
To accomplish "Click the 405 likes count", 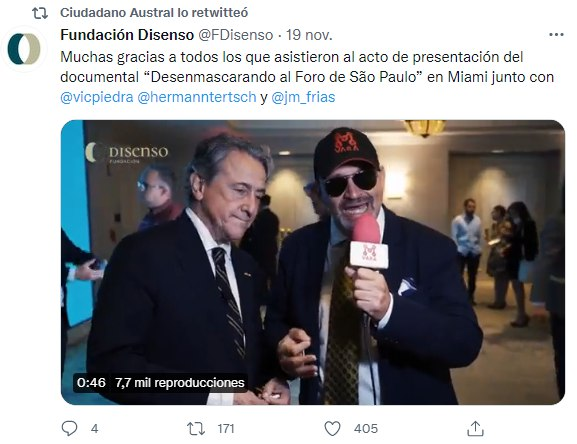I will [366, 429].
